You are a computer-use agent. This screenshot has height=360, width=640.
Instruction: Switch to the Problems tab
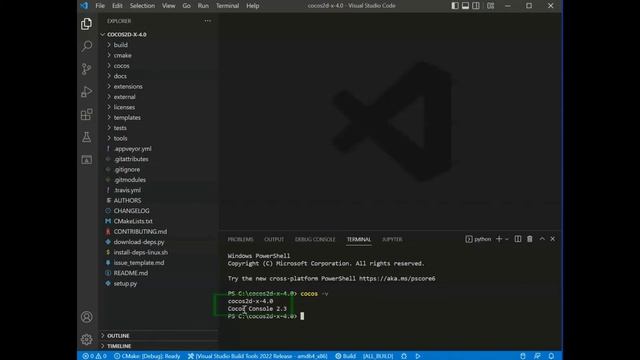pyautogui.click(x=240, y=239)
